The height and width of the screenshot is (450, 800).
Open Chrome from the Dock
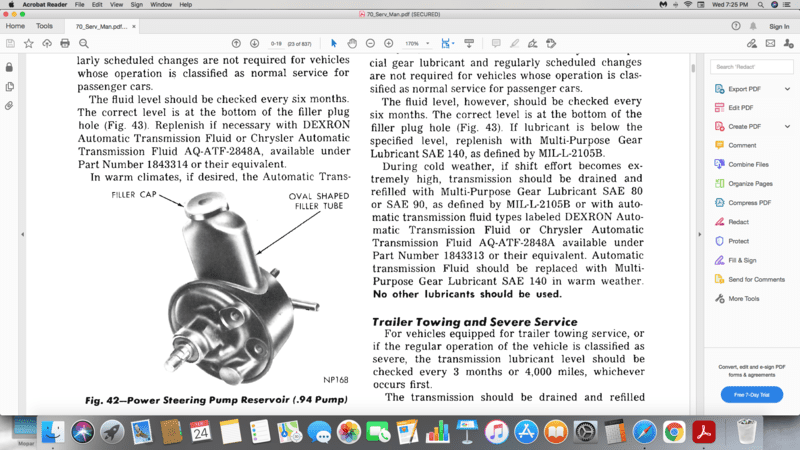coord(674,431)
